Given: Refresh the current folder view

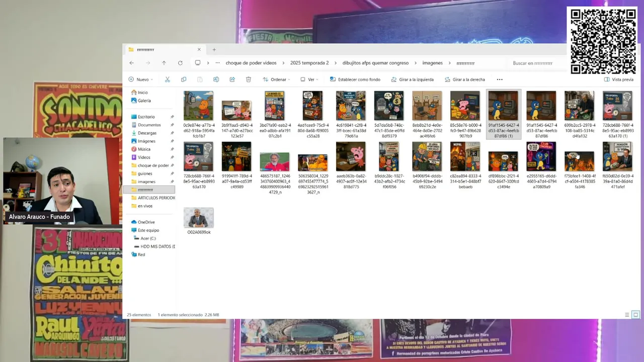Looking at the screenshot, I should point(180,63).
